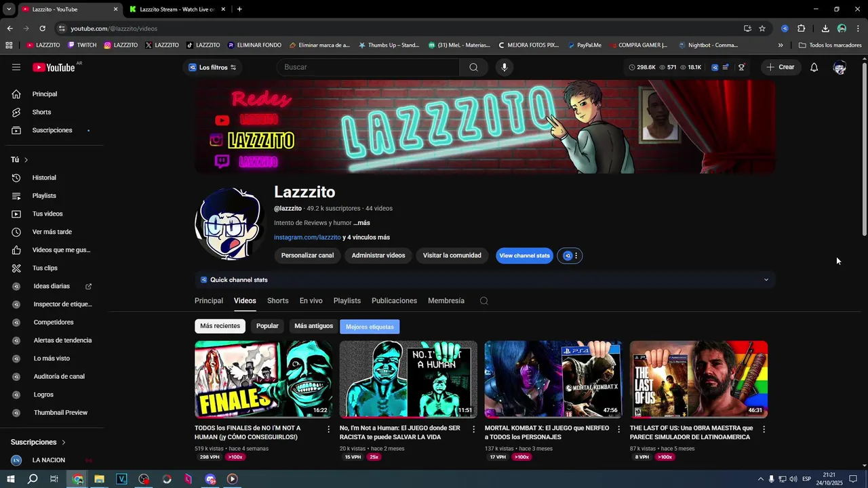Open No, I'm Not a Human video thumbnail
Screen dimensions: 868x488
pos(408,380)
